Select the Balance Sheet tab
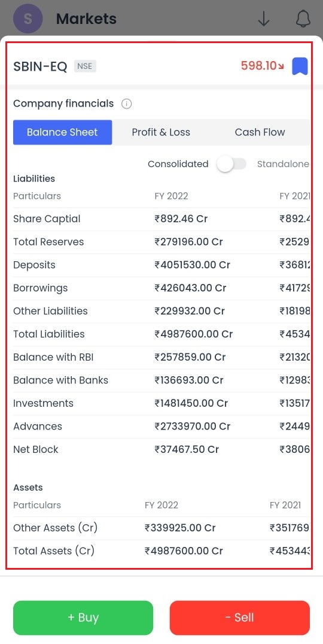The height and width of the screenshot is (644, 323). (62, 132)
